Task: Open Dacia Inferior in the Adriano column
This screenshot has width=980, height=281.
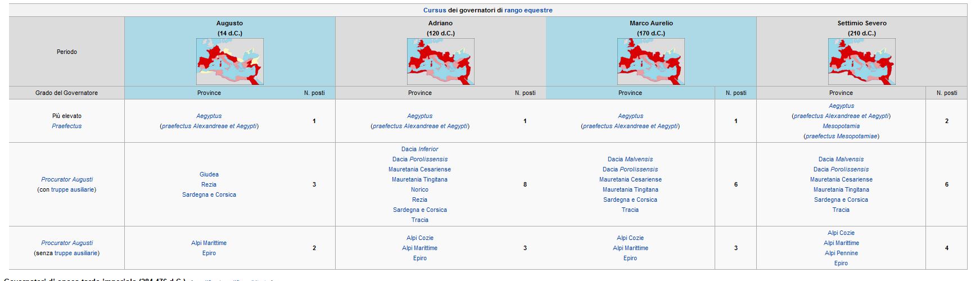Action: click(420, 149)
